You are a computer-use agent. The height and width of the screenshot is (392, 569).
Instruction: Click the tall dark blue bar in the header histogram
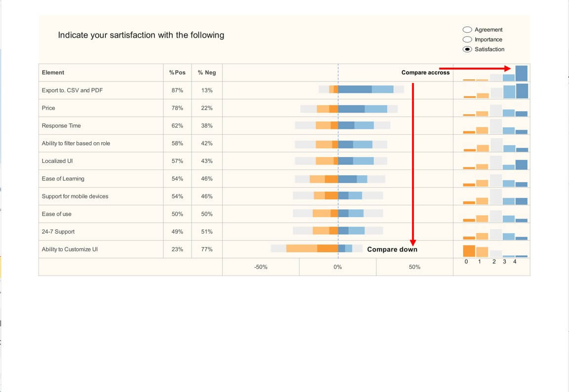[522, 73]
